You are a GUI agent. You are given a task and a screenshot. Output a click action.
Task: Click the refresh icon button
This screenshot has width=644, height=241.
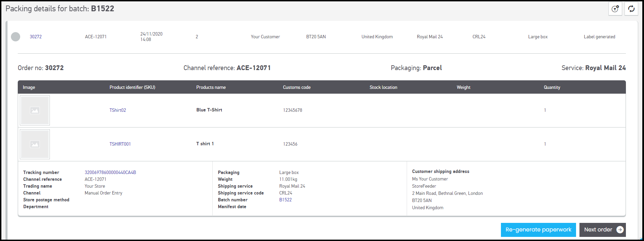[x=631, y=9]
